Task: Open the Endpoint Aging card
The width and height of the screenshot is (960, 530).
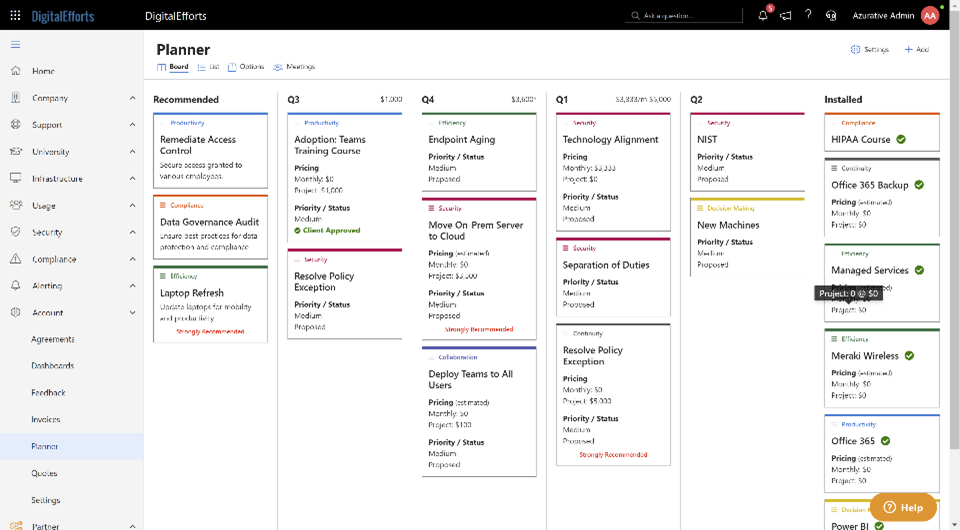Action: (479, 152)
